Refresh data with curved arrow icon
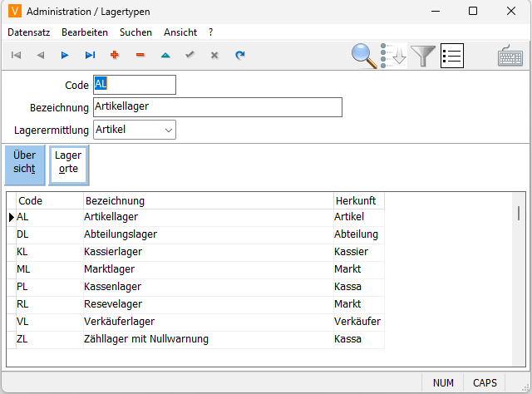Image resolution: width=532 pixels, height=394 pixels. (240, 55)
